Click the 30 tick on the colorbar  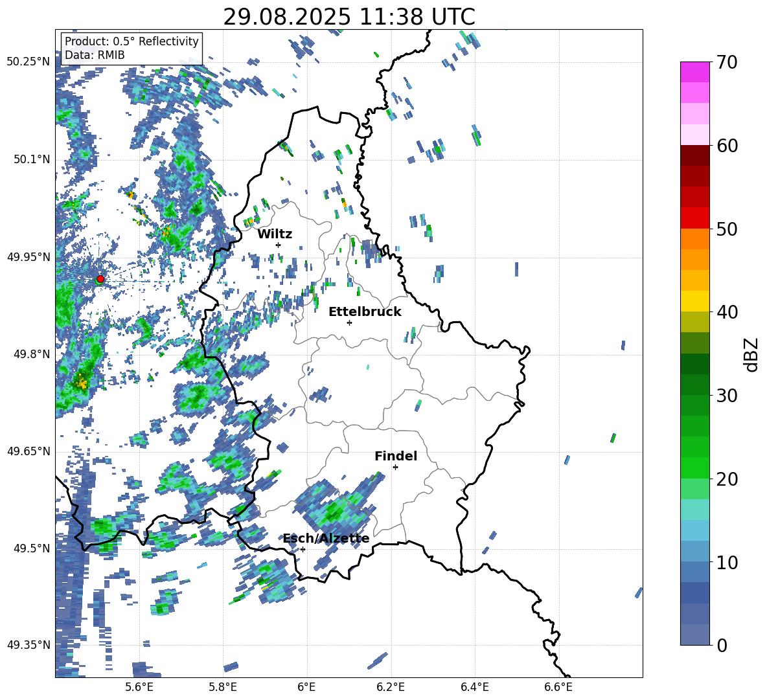pos(727,395)
